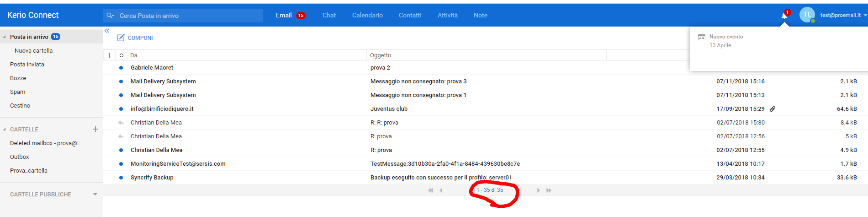Toggle read status column header circle
This screenshot has width=868, height=217.
[x=121, y=55]
